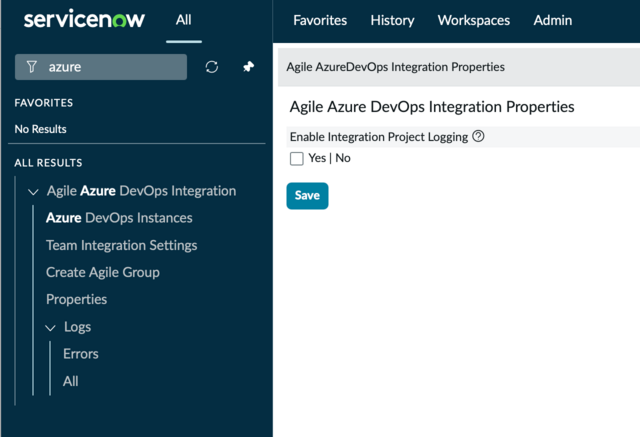Click the ALL RESULTS section heading

[48, 163]
